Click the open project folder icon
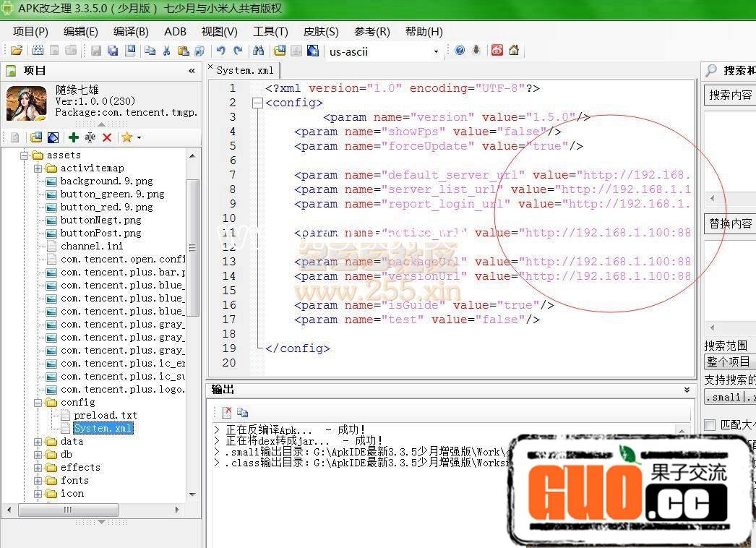The width and height of the screenshot is (756, 548). pos(16,51)
